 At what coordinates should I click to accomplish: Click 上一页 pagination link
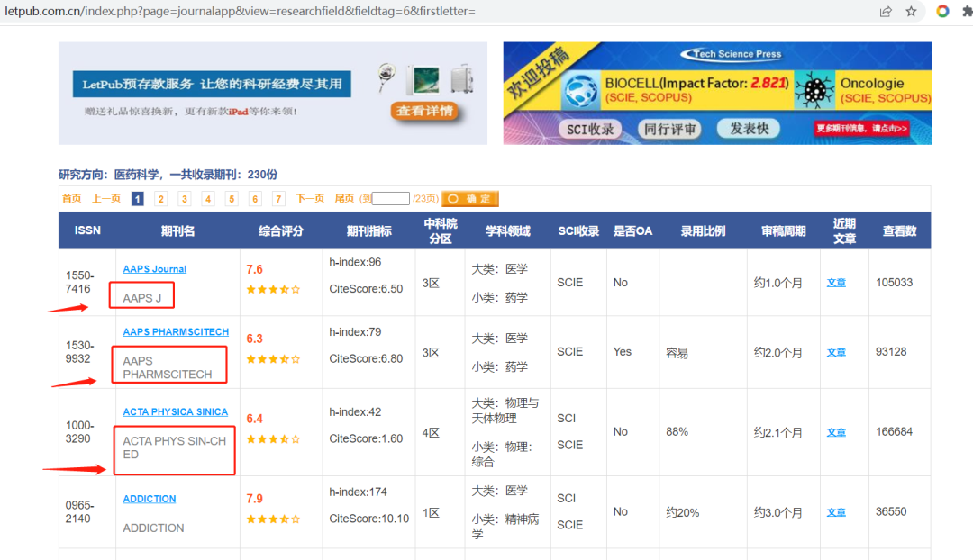[106, 198]
